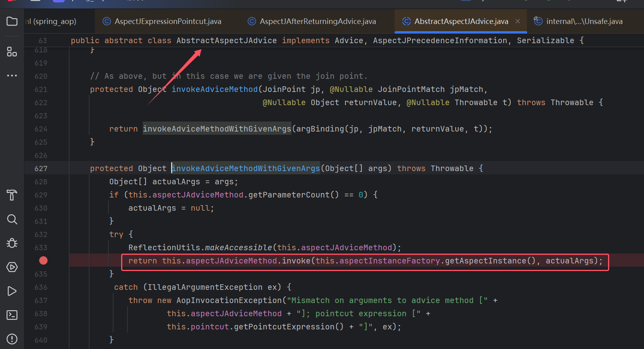Image resolution: width=644 pixels, height=349 pixels.
Task: Show more tool windows via ellipsis
Action: [x=12, y=76]
